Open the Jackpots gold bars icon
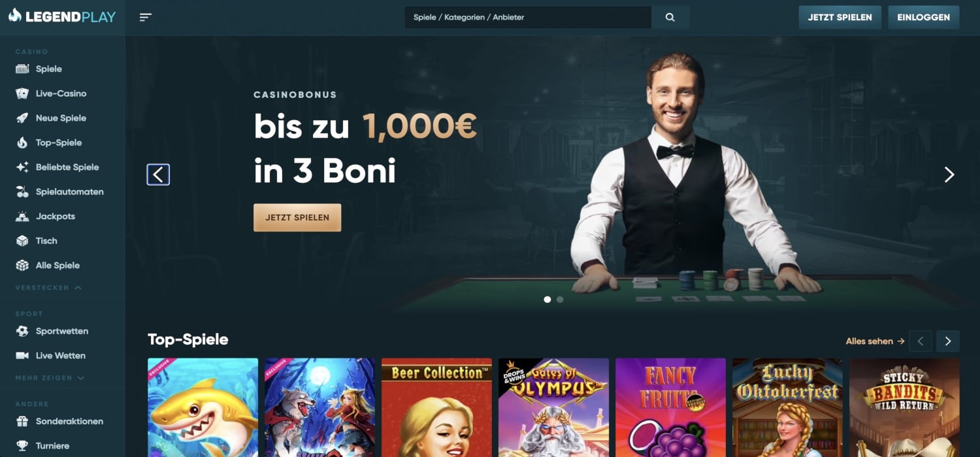980x457 pixels. (22, 216)
